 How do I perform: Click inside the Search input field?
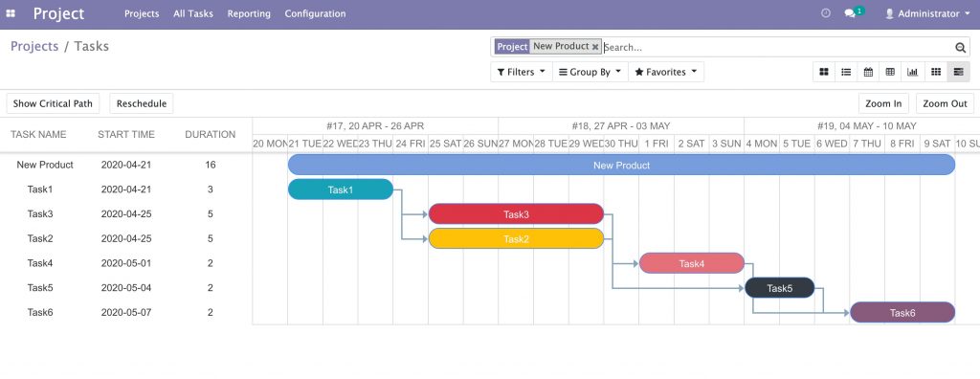[778, 48]
